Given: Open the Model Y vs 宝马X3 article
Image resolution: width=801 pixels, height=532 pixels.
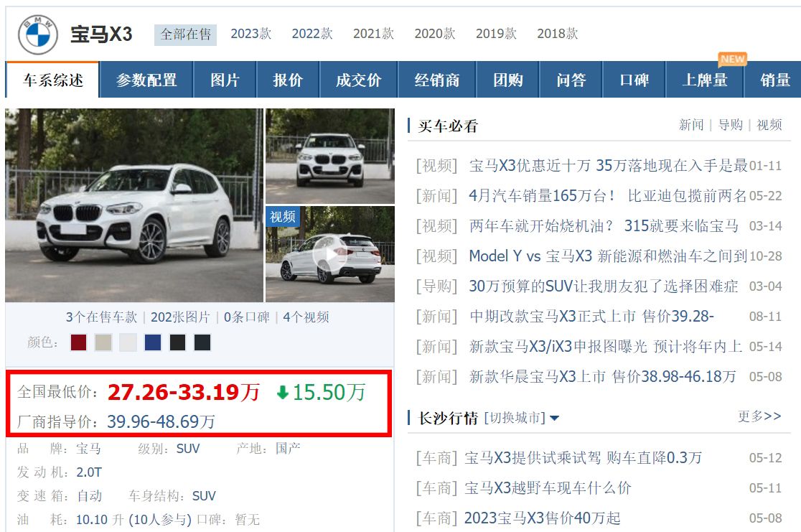Looking at the screenshot, I should point(608,256).
